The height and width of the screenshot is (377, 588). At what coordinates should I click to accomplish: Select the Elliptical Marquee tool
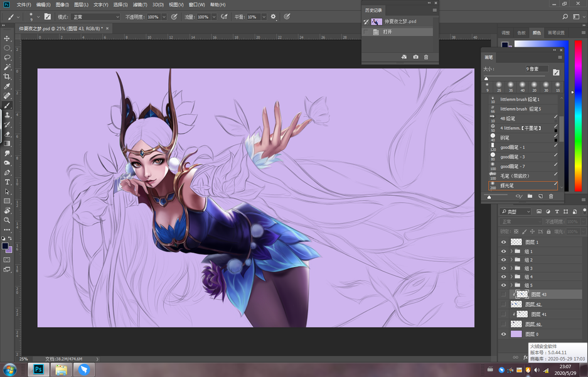(7, 48)
